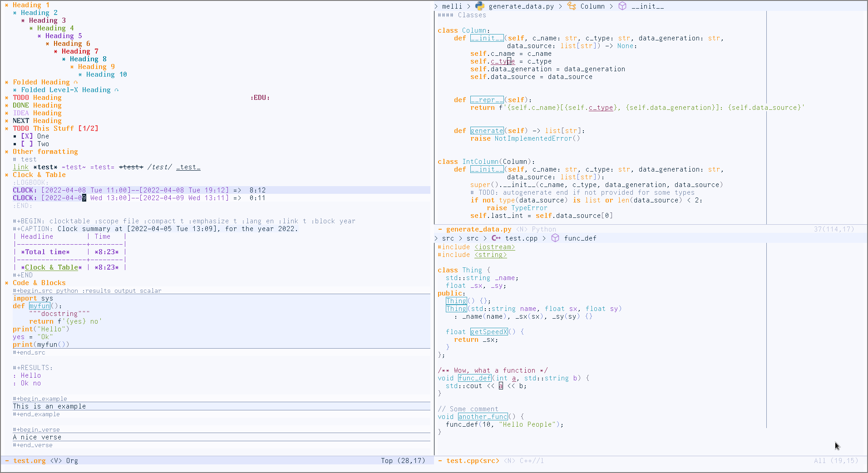
Task: Click the another_func function name
Action: tap(483, 417)
